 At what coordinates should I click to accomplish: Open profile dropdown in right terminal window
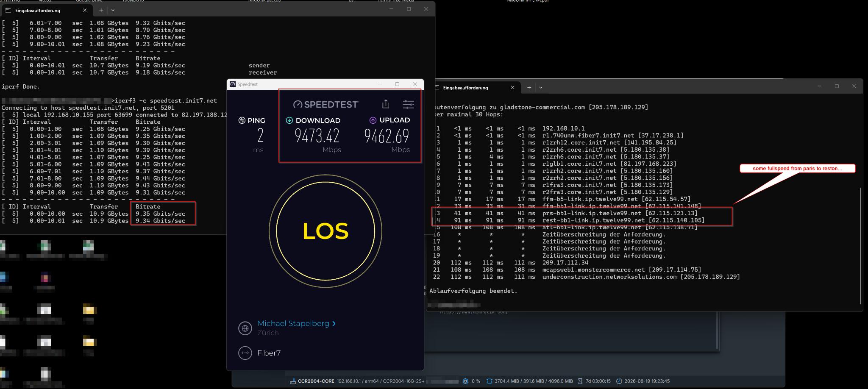point(540,87)
